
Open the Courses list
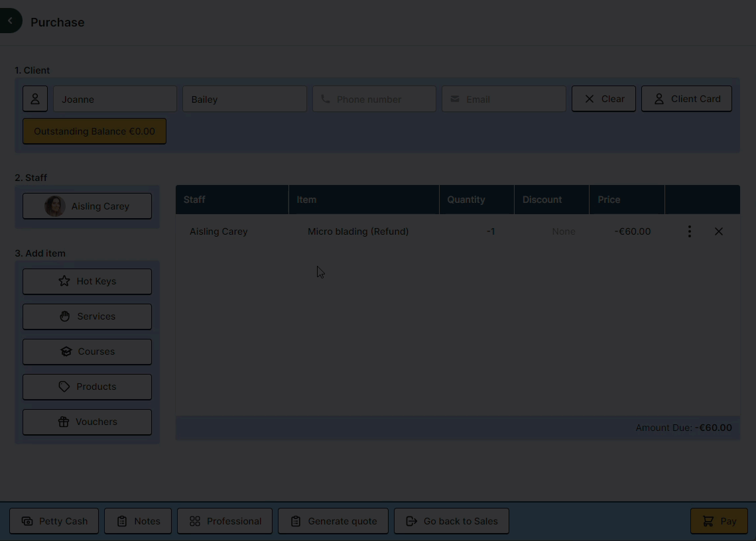[88, 352]
